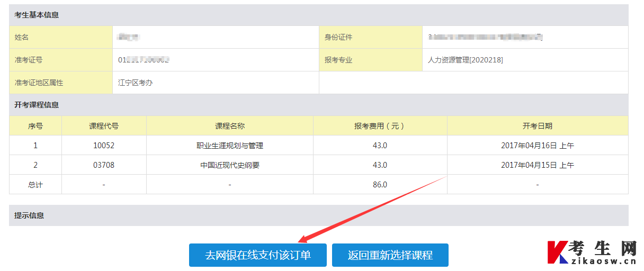Select the 提示信息 section header

point(319,215)
